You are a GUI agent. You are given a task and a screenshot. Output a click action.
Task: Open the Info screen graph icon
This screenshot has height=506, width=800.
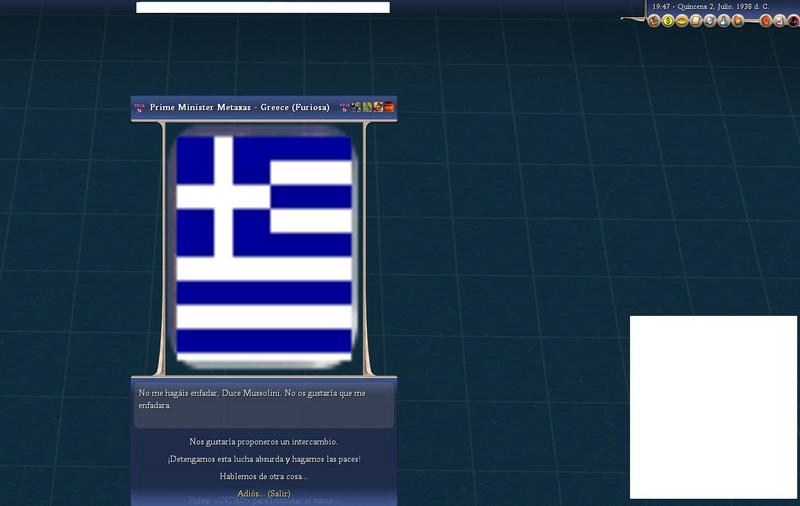(x=779, y=21)
